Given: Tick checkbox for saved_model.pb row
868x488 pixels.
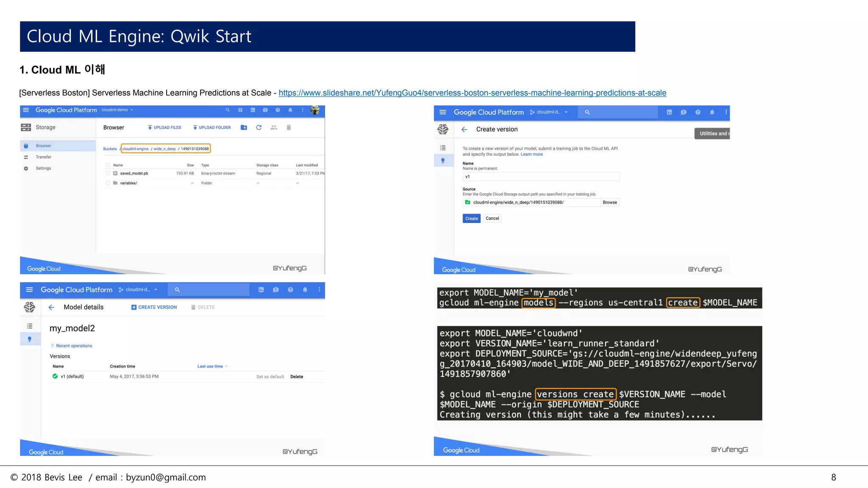Looking at the screenshot, I should click(x=108, y=173).
